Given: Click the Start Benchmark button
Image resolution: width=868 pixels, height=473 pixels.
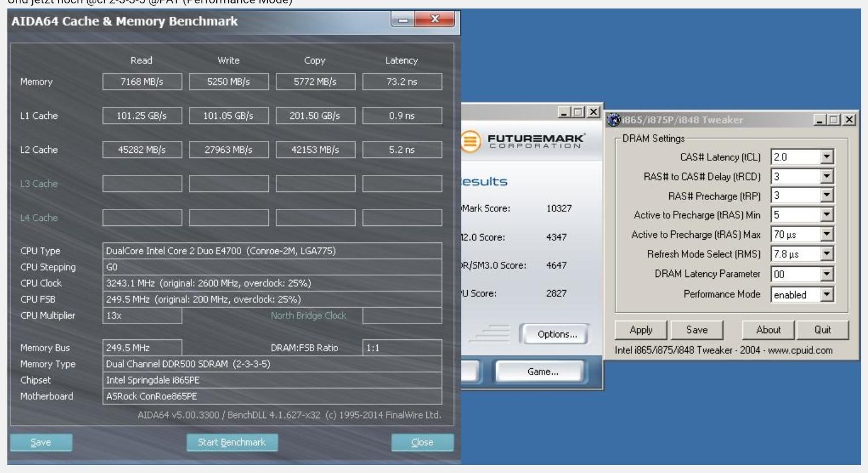Looking at the screenshot, I should point(232,442).
